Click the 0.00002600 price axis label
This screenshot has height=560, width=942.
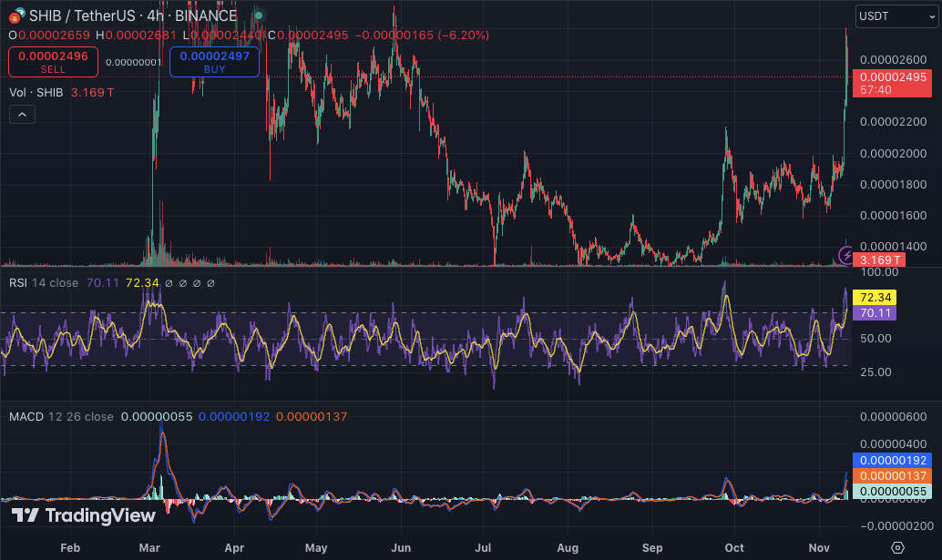894,59
